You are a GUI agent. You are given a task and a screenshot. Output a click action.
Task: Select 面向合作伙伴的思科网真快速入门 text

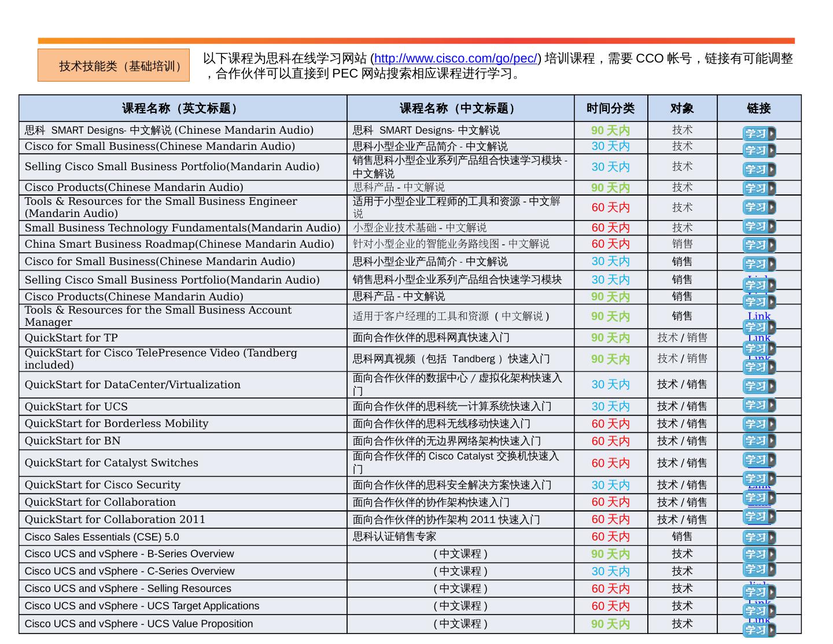pyautogui.click(x=432, y=338)
